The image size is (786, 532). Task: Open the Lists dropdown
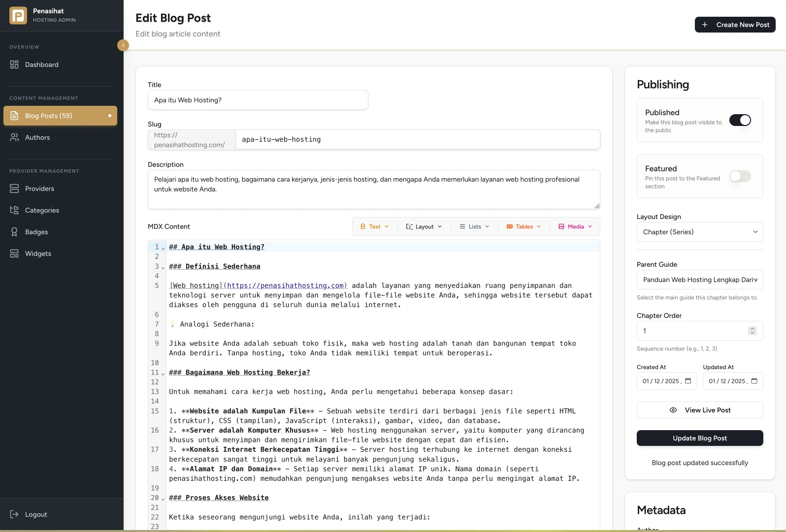tap(474, 226)
